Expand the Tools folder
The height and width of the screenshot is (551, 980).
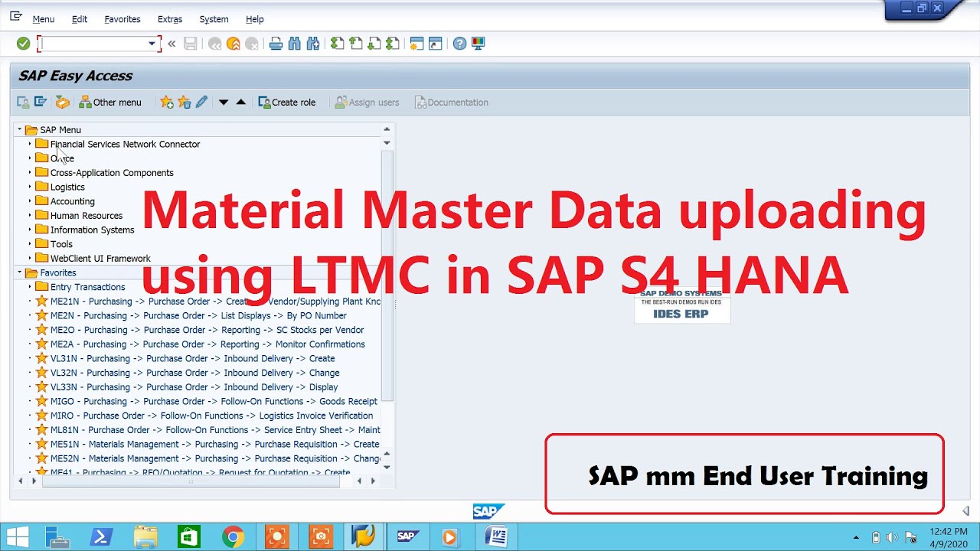click(x=30, y=244)
